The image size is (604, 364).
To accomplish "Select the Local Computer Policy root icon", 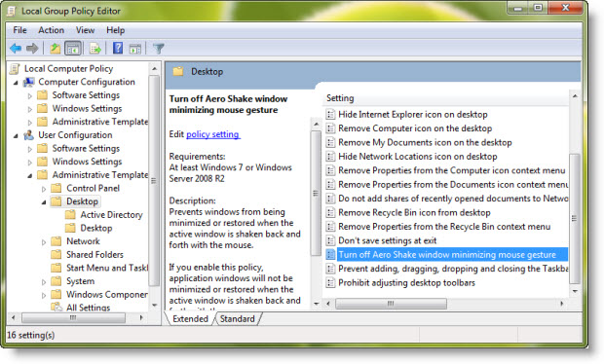I will [15, 68].
